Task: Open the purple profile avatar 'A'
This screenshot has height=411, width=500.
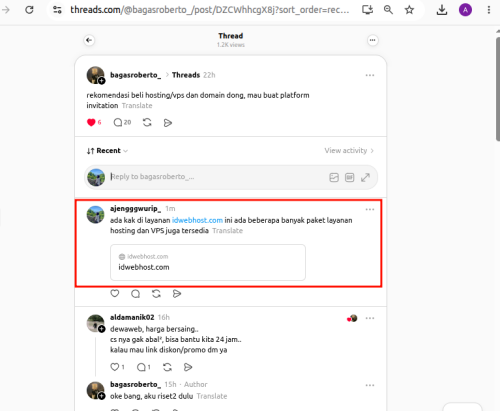Action: pos(465,10)
